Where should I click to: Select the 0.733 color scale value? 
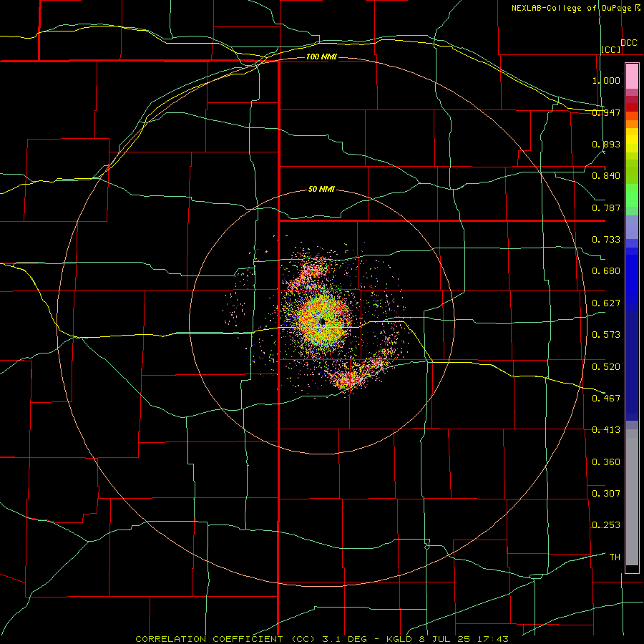pyautogui.click(x=606, y=240)
